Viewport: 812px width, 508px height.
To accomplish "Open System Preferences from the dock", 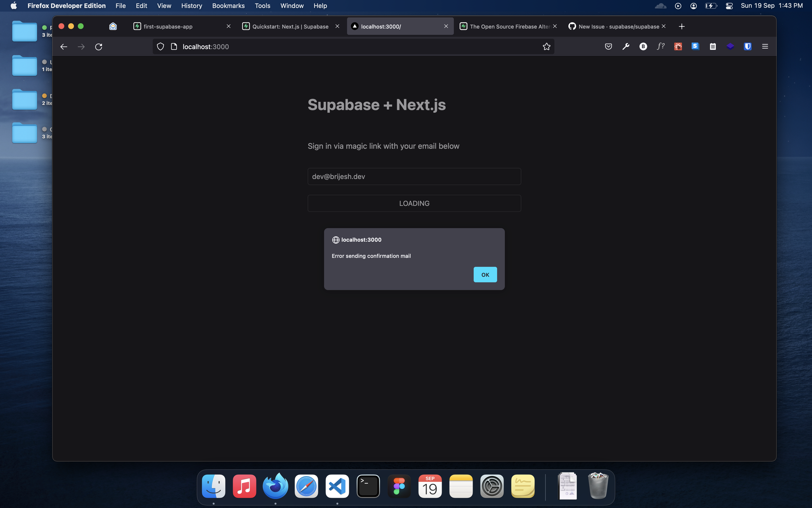I will tap(492, 486).
